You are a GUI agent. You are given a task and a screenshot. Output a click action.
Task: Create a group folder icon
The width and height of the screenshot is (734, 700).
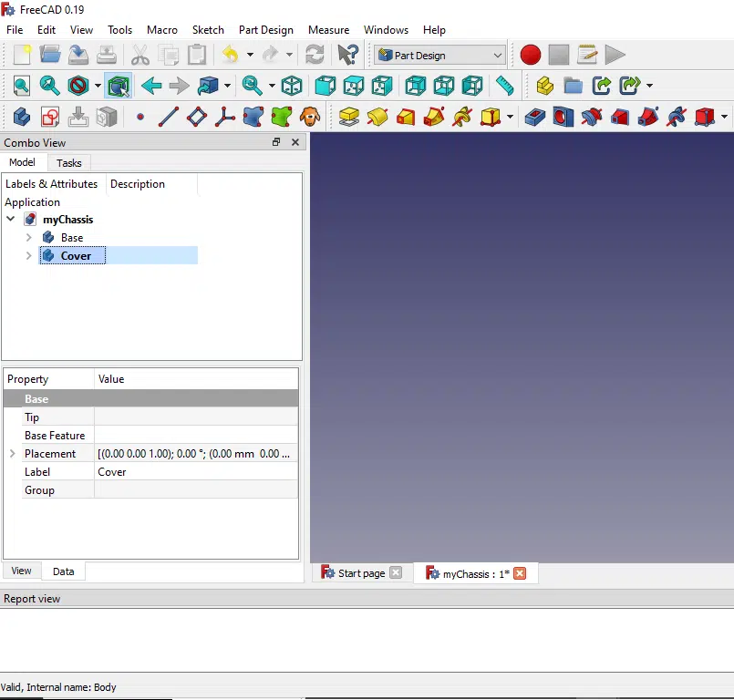pos(573,86)
